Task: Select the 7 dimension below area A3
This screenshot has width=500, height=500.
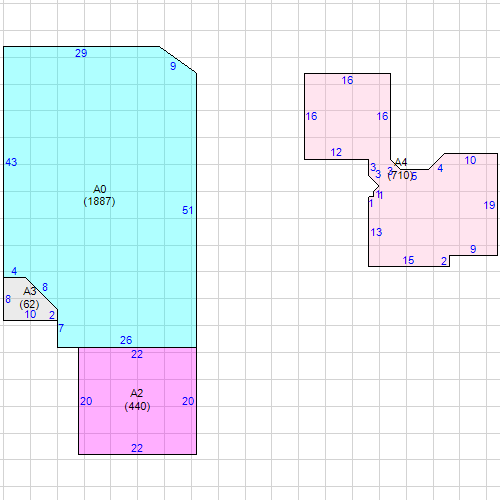Action: [61, 328]
